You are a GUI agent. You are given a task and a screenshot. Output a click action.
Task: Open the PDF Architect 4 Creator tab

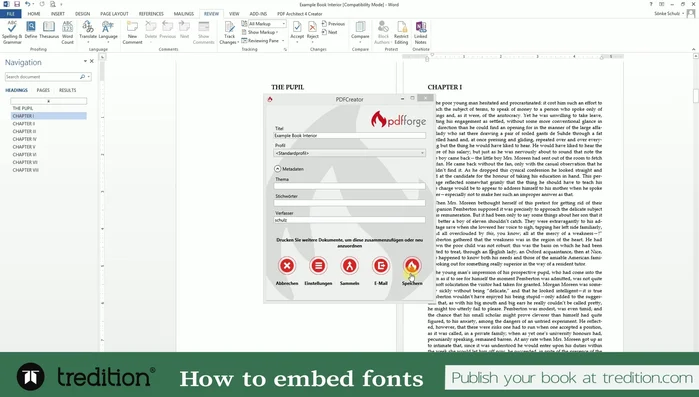(300, 14)
